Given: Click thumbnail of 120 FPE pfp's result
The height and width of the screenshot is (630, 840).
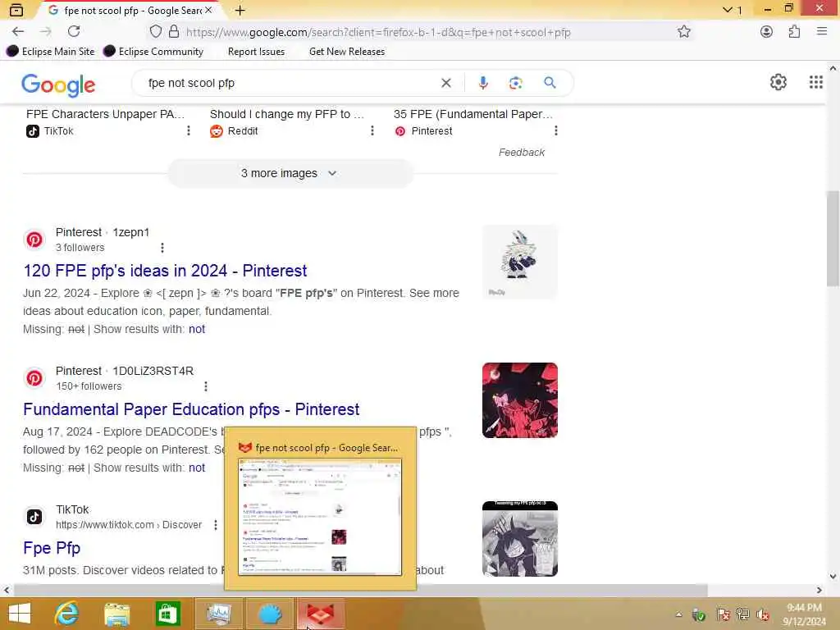Looking at the screenshot, I should click(519, 262).
